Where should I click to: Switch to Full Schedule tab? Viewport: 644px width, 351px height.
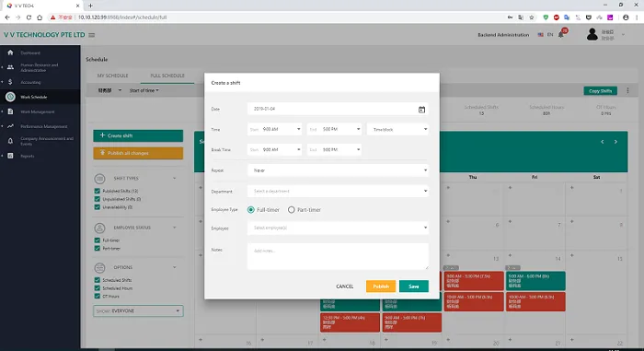pyautogui.click(x=167, y=76)
